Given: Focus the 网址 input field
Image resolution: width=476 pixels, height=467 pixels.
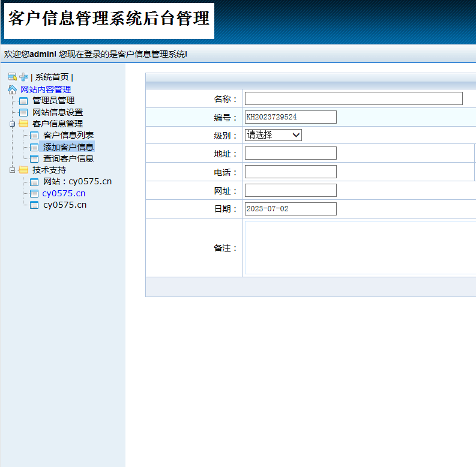Looking at the screenshot, I should pos(291,190).
